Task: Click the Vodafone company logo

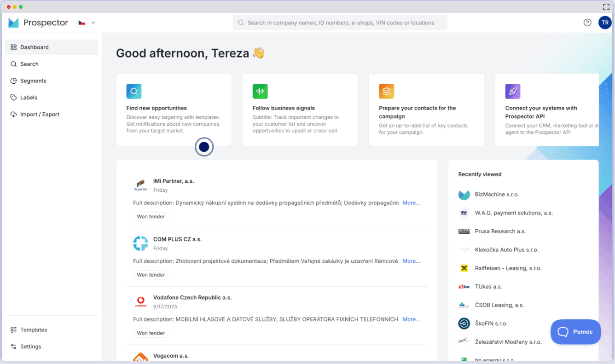Action: pos(140,302)
